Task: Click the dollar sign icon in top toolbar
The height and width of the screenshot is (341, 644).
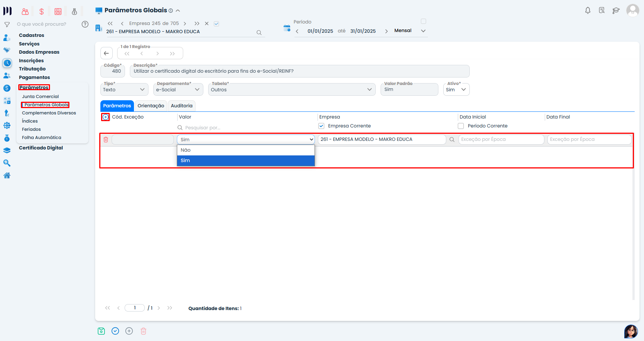Action: [x=41, y=12]
